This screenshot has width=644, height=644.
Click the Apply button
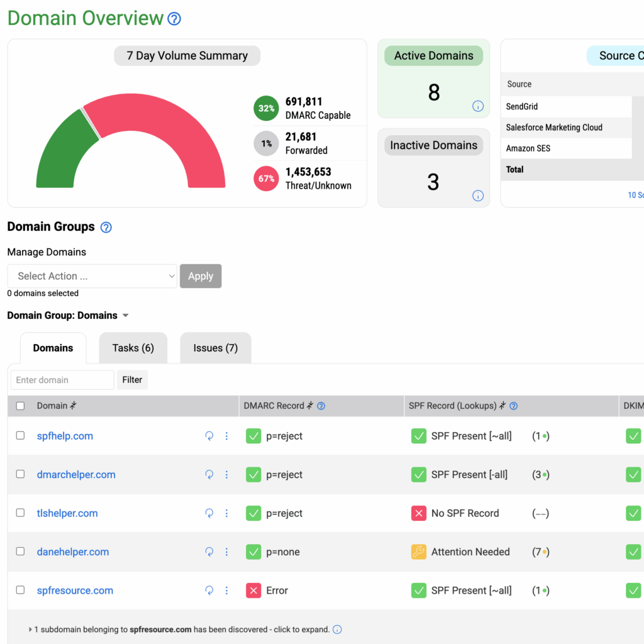[x=200, y=276]
